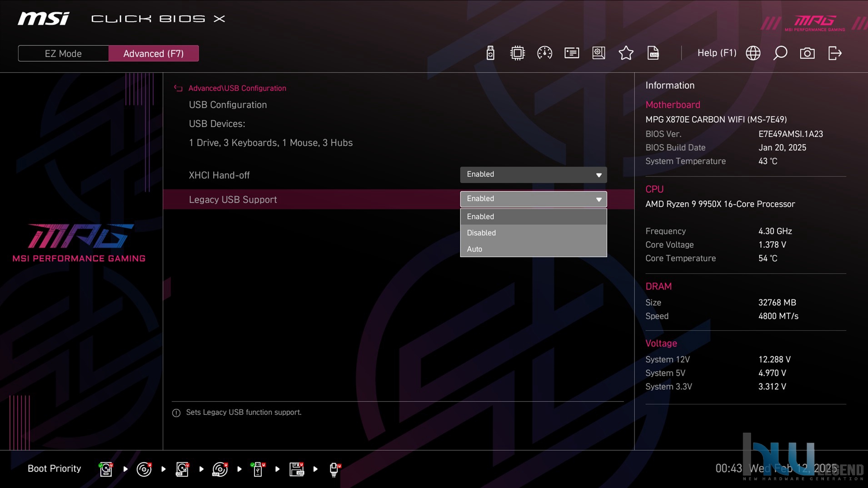The image size is (868, 488).
Task: Open the Favorites star icon
Action: (x=626, y=53)
